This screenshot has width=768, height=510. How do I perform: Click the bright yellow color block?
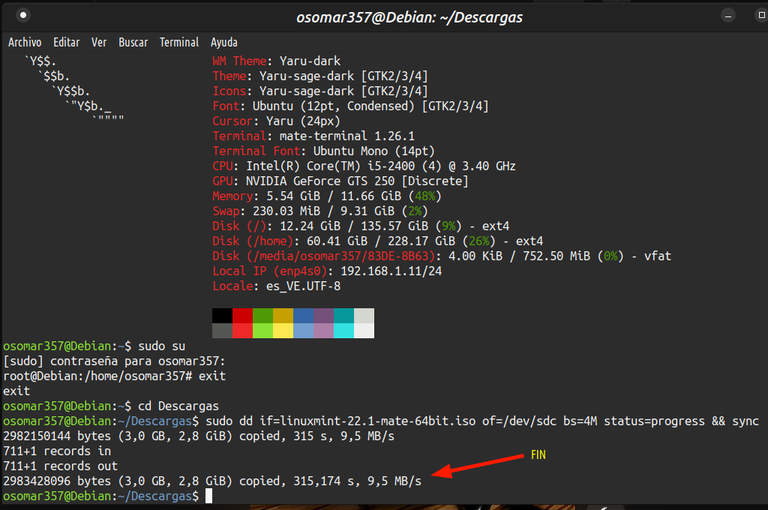click(x=283, y=331)
